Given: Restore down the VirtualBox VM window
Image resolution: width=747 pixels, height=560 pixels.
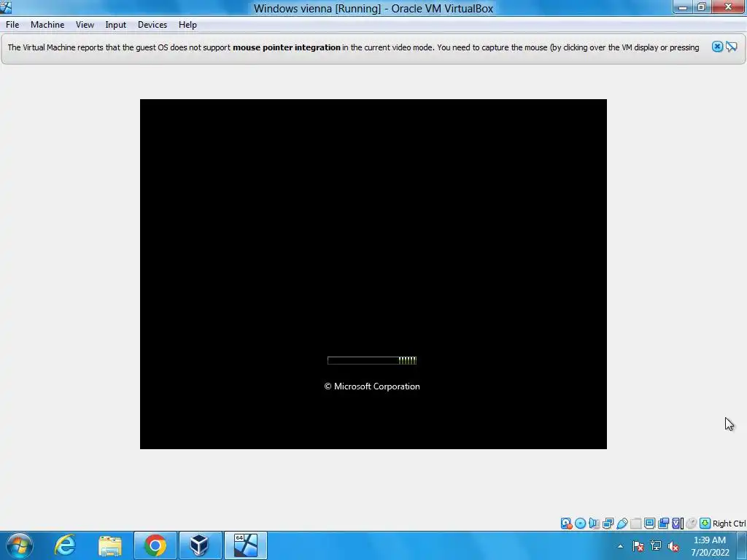Looking at the screenshot, I should [701, 7].
